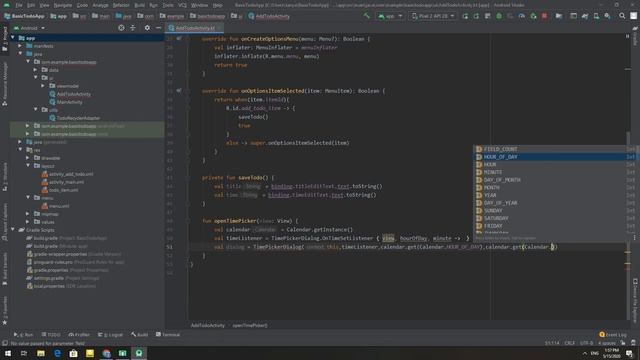Image resolution: width=640 pixels, height=360 pixels.
Task: Click the Stop red square icon
Action: click(544, 16)
